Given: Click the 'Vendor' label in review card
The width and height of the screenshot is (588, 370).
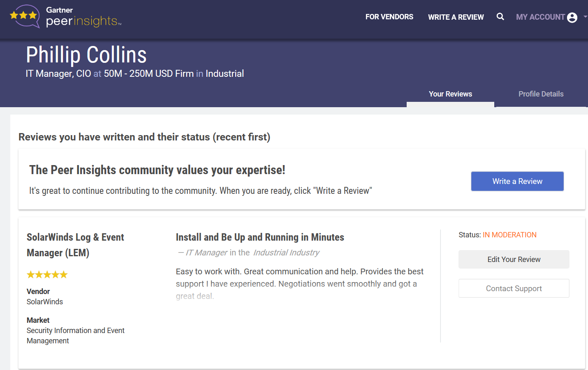Looking at the screenshot, I should pyautogui.click(x=38, y=292).
